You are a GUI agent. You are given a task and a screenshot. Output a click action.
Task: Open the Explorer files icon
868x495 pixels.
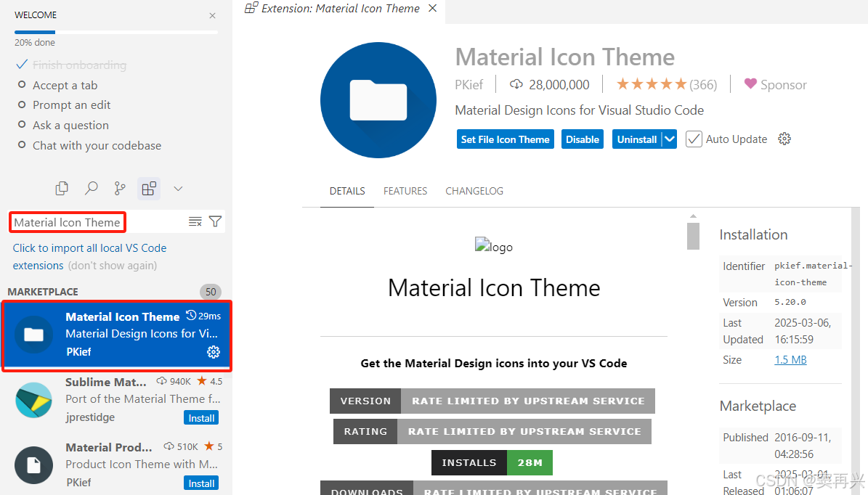62,189
